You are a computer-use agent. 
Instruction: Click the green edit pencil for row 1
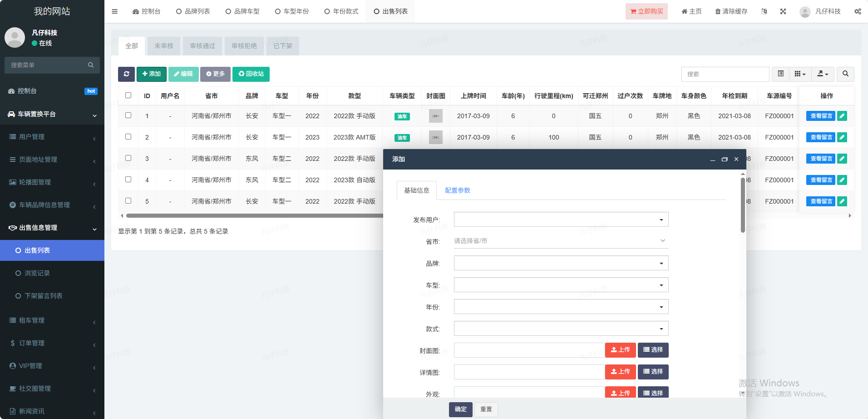(x=842, y=116)
